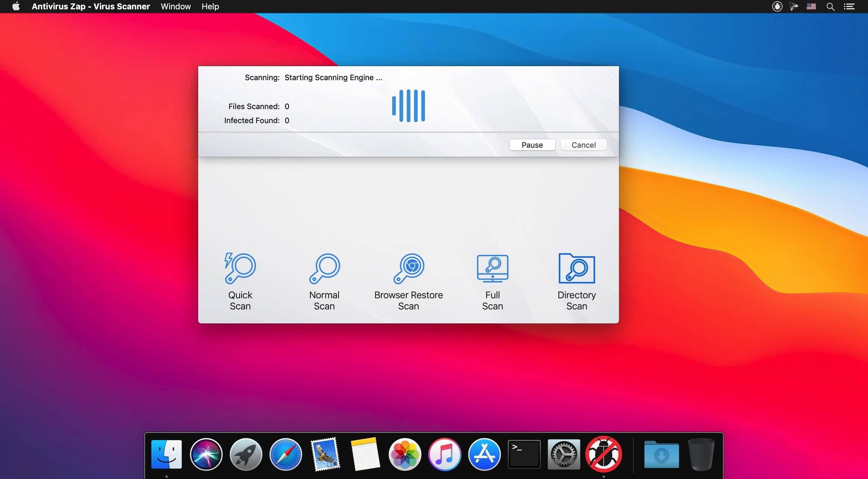The height and width of the screenshot is (479, 868).
Task: Open Mail from the Dock
Action: click(326, 454)
